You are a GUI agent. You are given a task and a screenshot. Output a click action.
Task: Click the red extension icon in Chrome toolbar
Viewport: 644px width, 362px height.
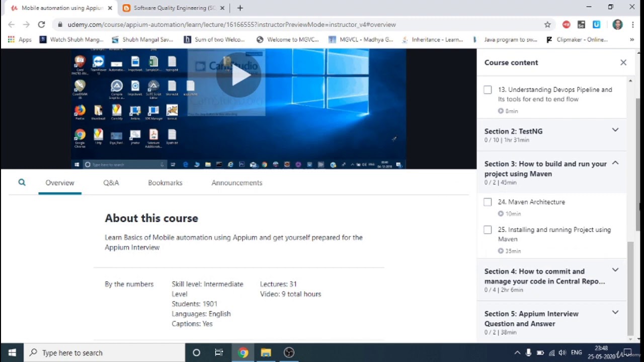point(567,24)
